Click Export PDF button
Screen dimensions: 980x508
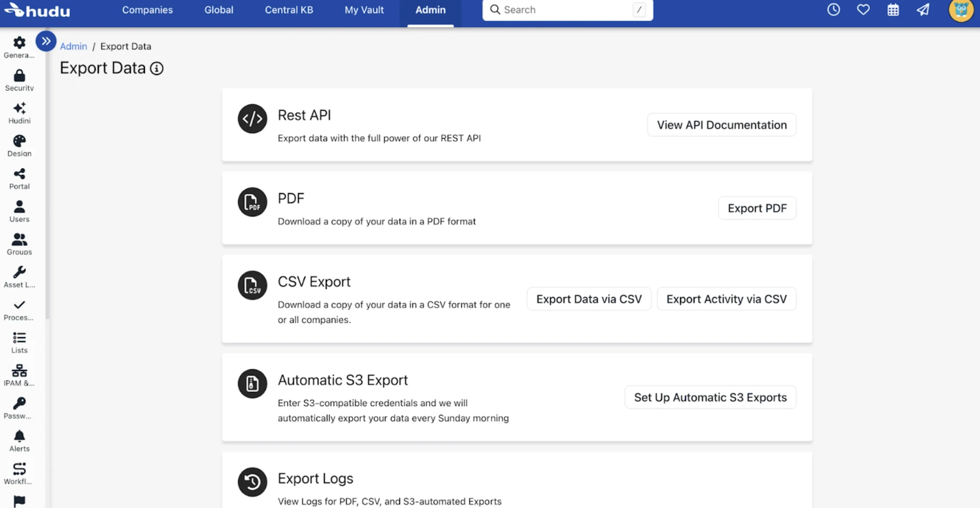pos(757,208)
